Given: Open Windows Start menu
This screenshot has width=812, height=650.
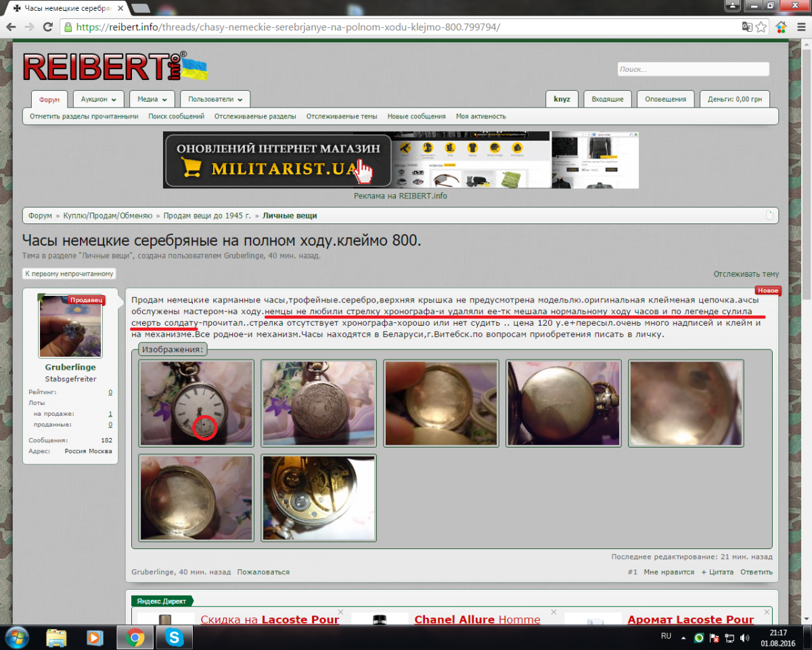Looking at the screenshot, I should (x=16, y=637).
